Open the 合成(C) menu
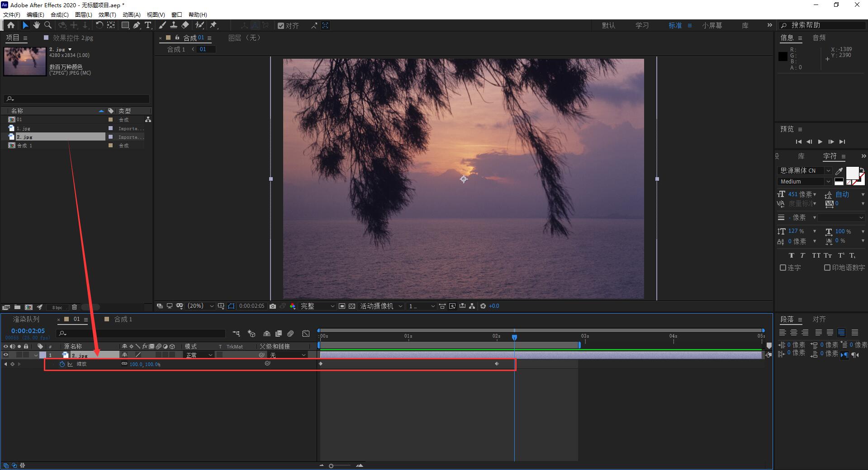 (60, 14)
